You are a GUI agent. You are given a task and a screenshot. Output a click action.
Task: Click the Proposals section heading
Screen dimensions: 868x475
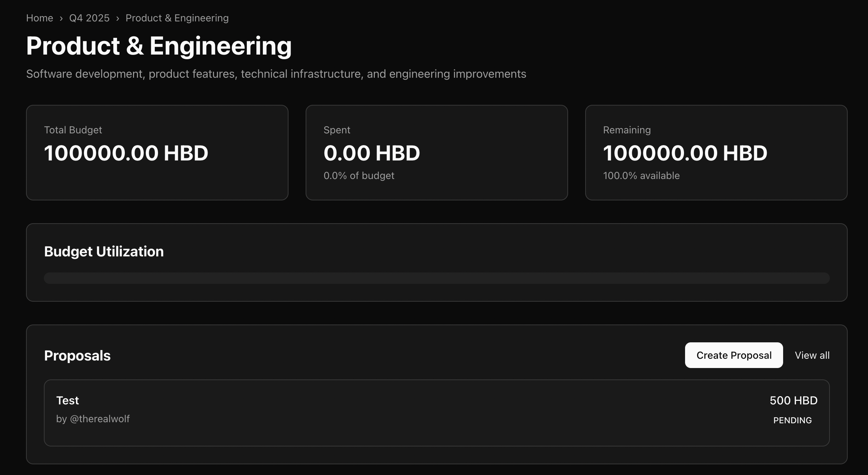[x=77, y=356]
